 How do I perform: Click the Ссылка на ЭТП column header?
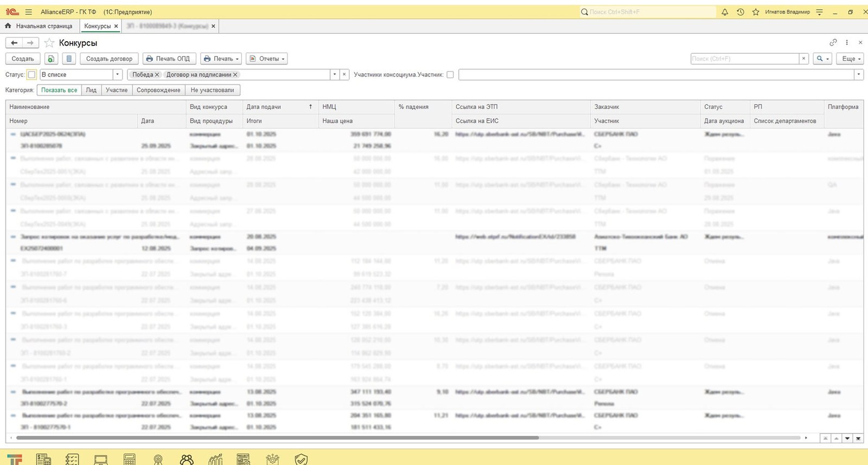pyautogui.click(x=521, y=107)
